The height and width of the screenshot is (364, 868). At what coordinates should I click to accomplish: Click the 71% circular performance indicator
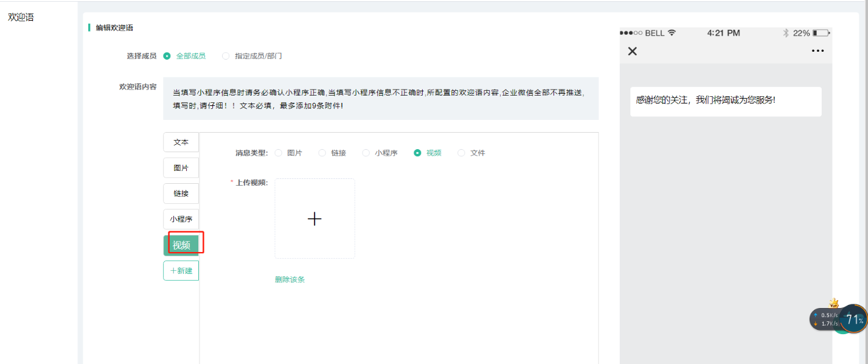[854, 320]
